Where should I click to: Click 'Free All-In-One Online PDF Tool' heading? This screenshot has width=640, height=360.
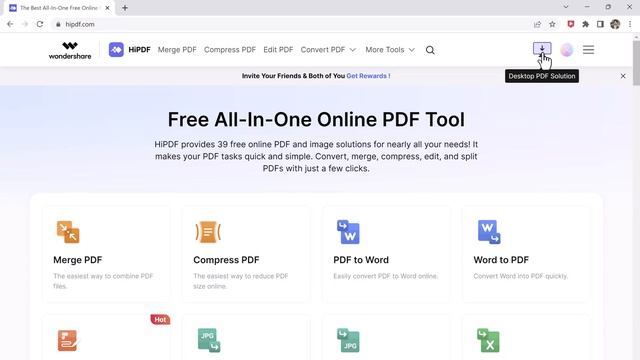coord(316,120)
